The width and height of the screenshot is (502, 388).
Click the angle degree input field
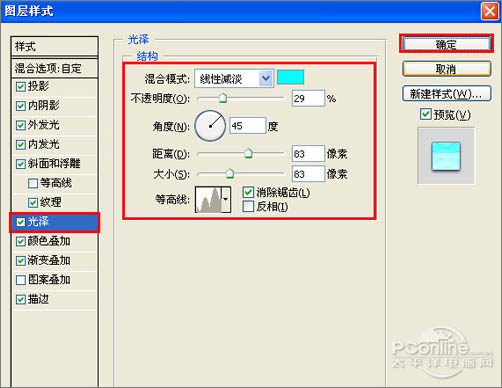pyautogui.click(x=248, y=126)
